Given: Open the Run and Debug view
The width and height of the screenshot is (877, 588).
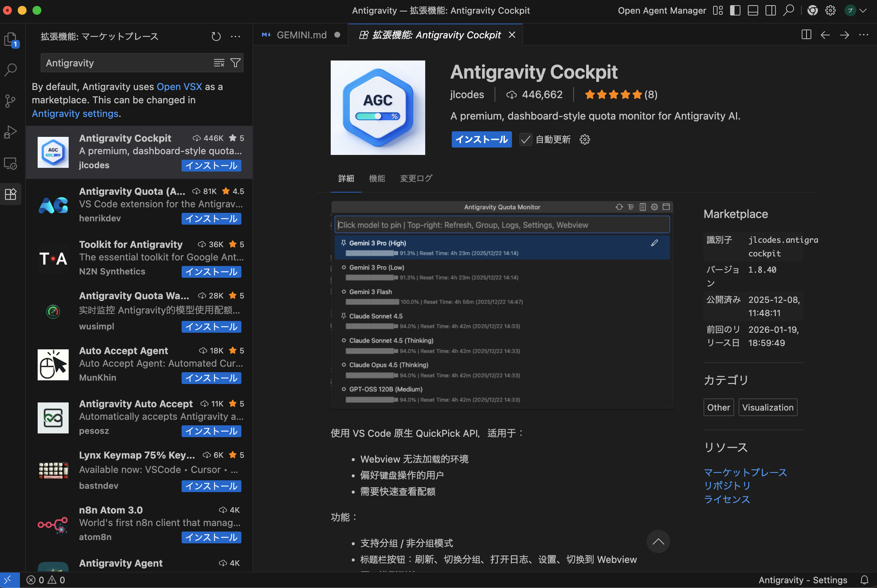Looking at the screenshot, I should (x=10, y=132).
